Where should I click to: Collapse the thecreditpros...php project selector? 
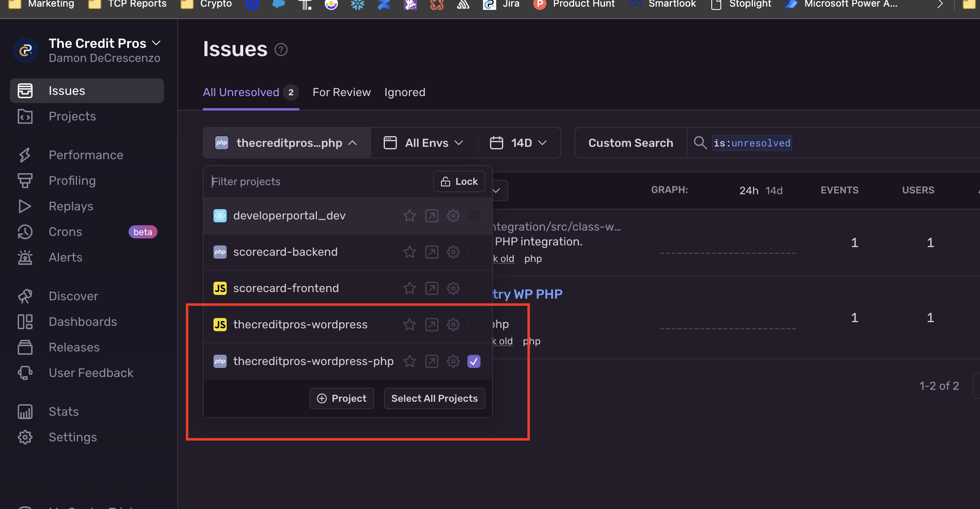tap(287, 143)
